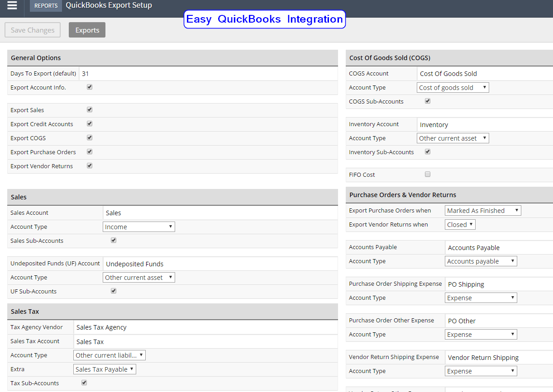Edit the Sales Account name field
This screenshot has width=553, height=392.
220,213
